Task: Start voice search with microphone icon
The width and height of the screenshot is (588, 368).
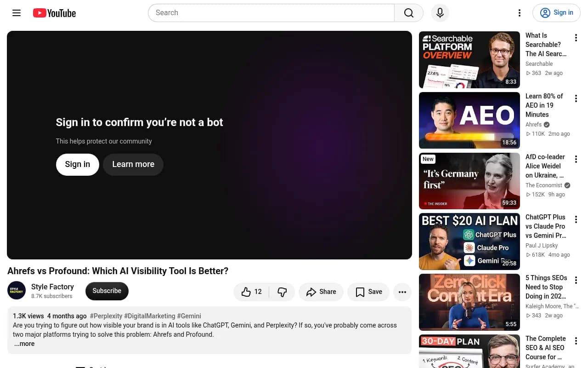Action: pyautogui.click(x=440, y=13)
